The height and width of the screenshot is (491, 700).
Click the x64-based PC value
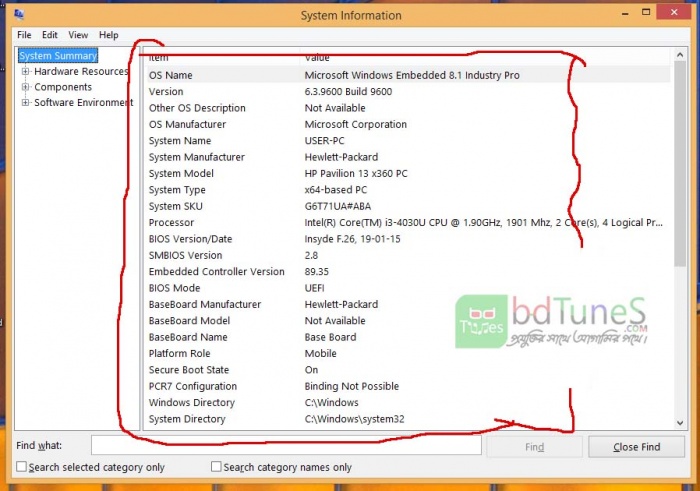336,190
